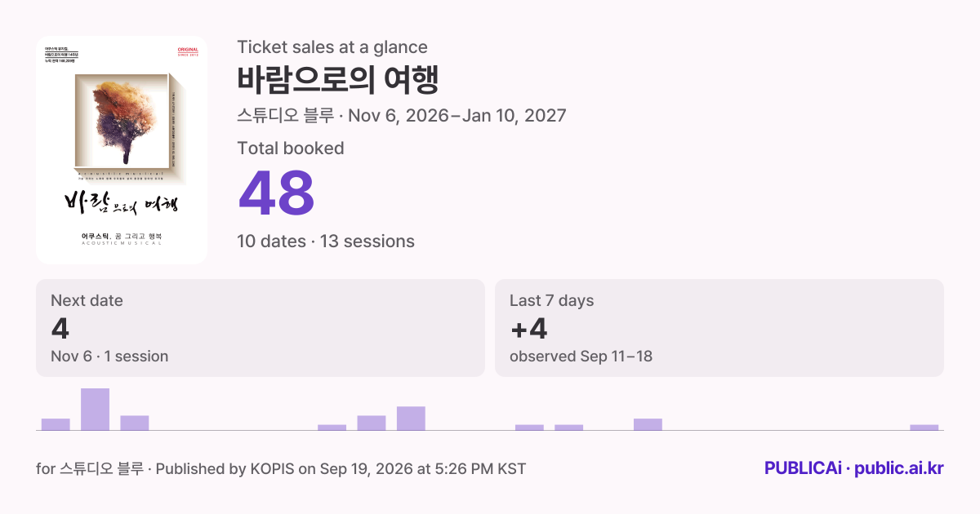Click the Published by KOPIS footer text
Image resolution: width=980 pixels, height=514 pixels.
[341, 469]
